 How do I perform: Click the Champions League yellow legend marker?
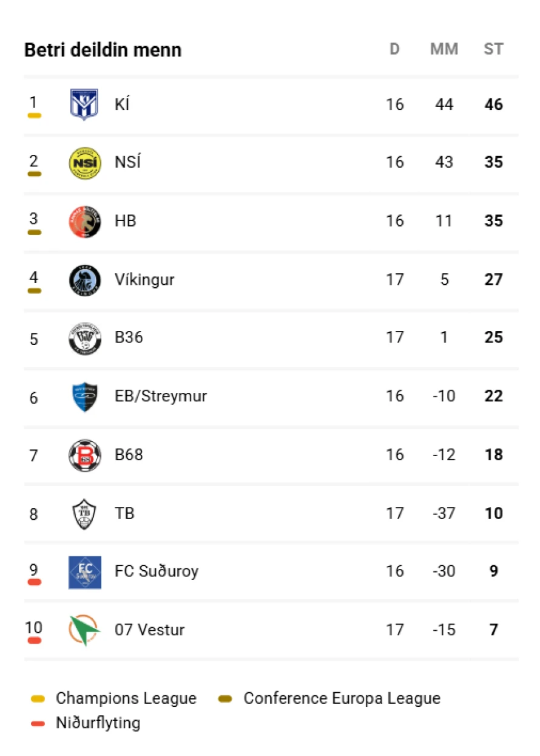[38, 699]
